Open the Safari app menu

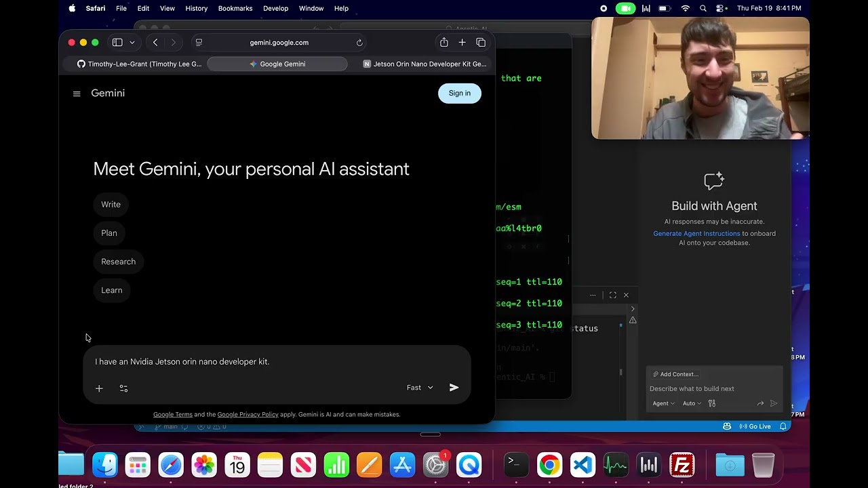[x=96, y=8]
